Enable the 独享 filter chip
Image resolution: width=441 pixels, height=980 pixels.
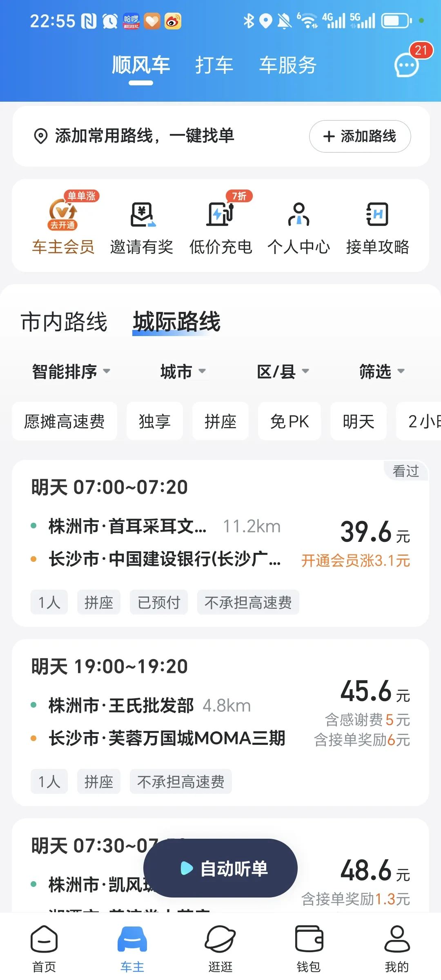tap(155, 421)
